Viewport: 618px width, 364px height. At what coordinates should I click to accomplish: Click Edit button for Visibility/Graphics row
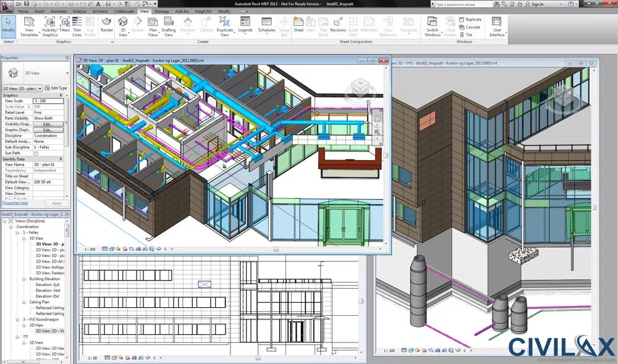click(48, 124)
